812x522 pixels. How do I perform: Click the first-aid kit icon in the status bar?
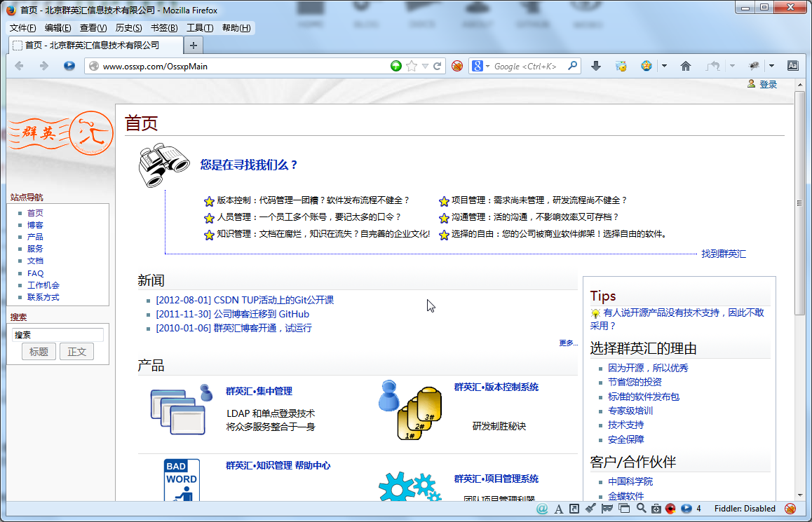tap(656, 509)
